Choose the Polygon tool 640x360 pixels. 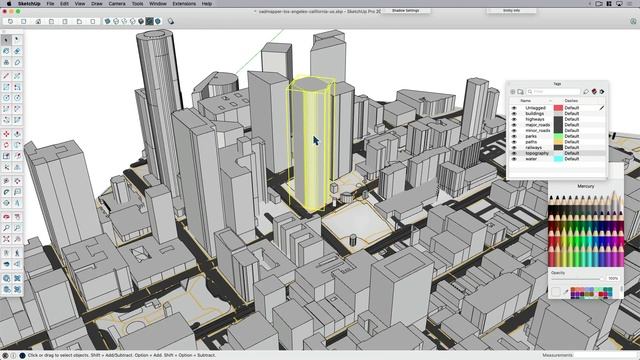pyautogui.click(x=17, y=98)
